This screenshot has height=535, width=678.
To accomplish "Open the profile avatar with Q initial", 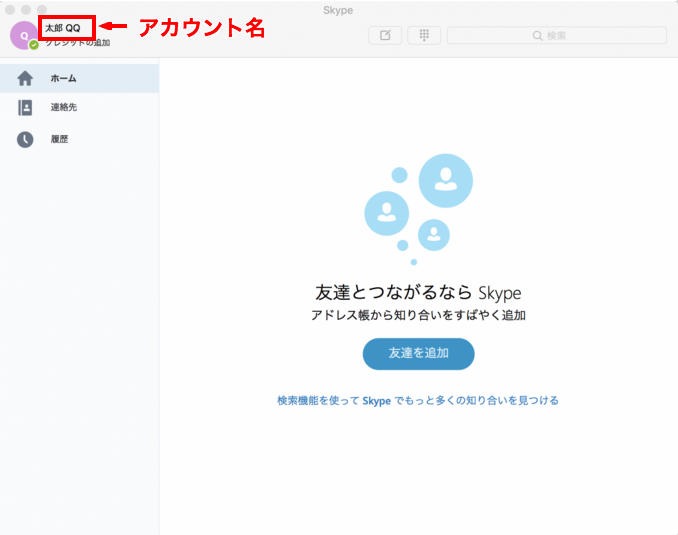I will tap(24, 35).
